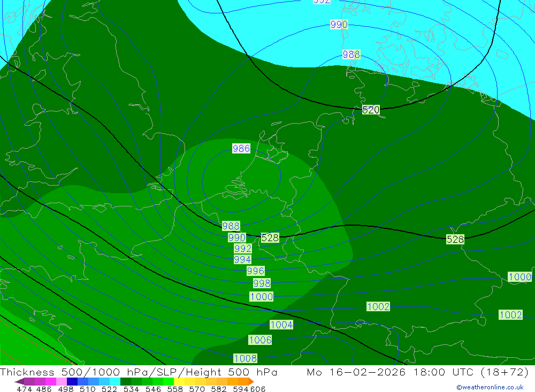This screenshot has height=392, width=535.
Task: Click the darkest green legend swatch above 534
Action: [x=126, y=381]
